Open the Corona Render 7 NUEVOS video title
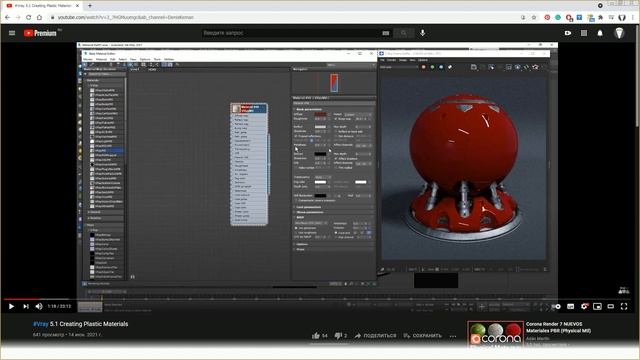This screenshot has height=360, width=640. point(558,327)
